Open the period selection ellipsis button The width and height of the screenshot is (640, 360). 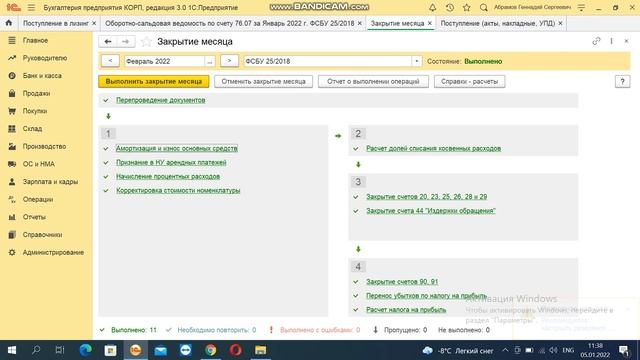[x=209, y=61]
